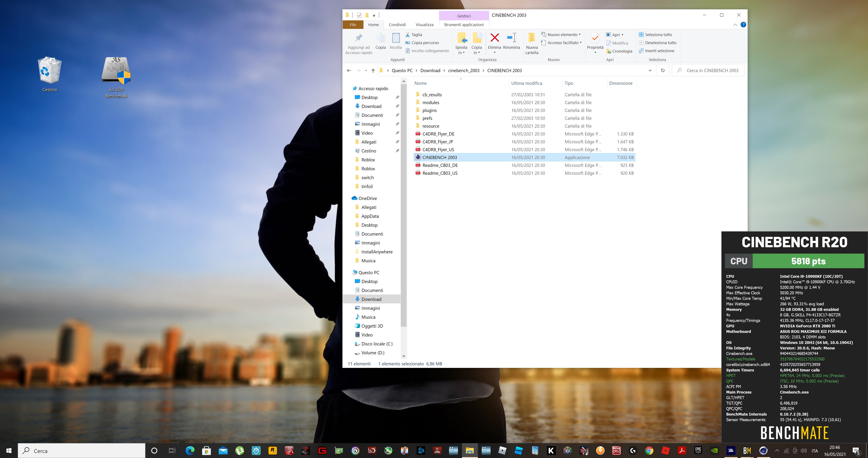Click the Incolla clipboard button
Image resolution: width=868 pixels, height=458 pixels.
pos(396,41)
